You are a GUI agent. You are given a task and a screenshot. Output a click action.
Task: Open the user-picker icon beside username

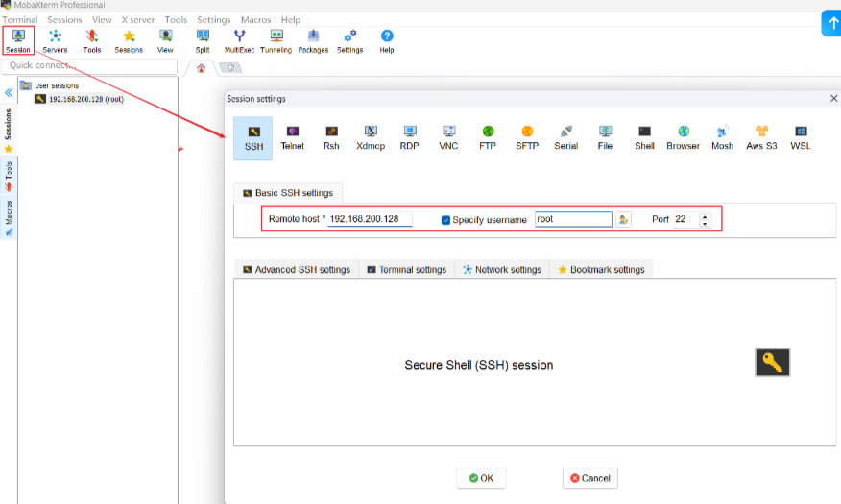(x=623, y=220)
